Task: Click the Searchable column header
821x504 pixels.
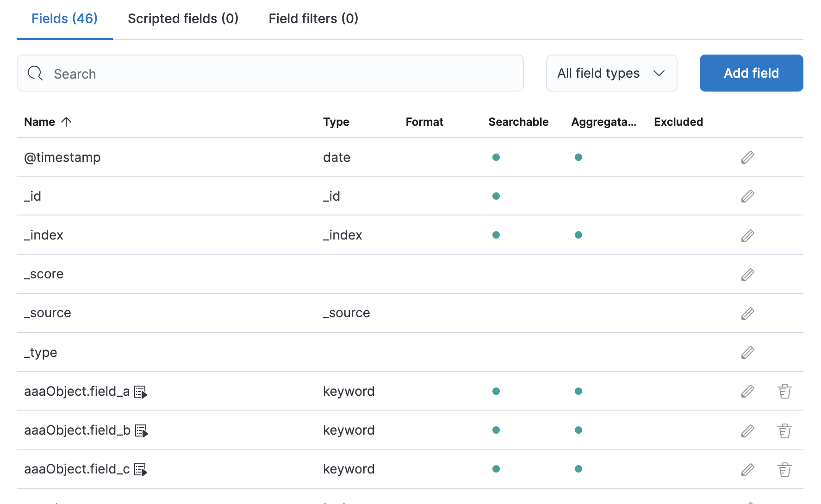Action: coord(518,122)
